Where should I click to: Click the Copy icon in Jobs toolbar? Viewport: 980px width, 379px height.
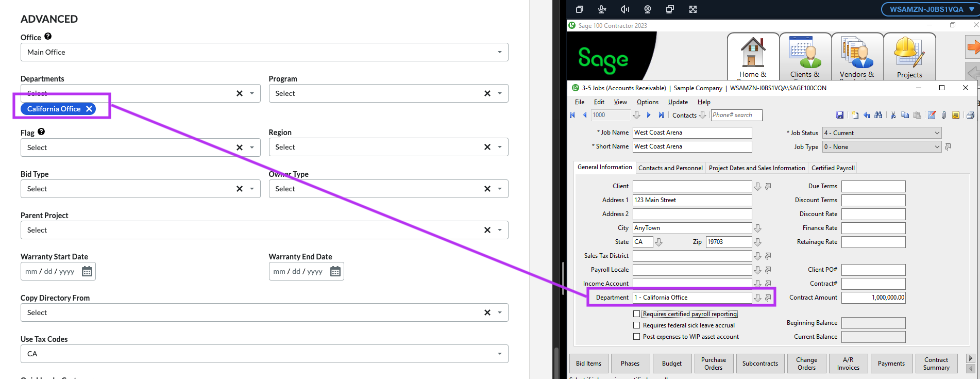905,115
